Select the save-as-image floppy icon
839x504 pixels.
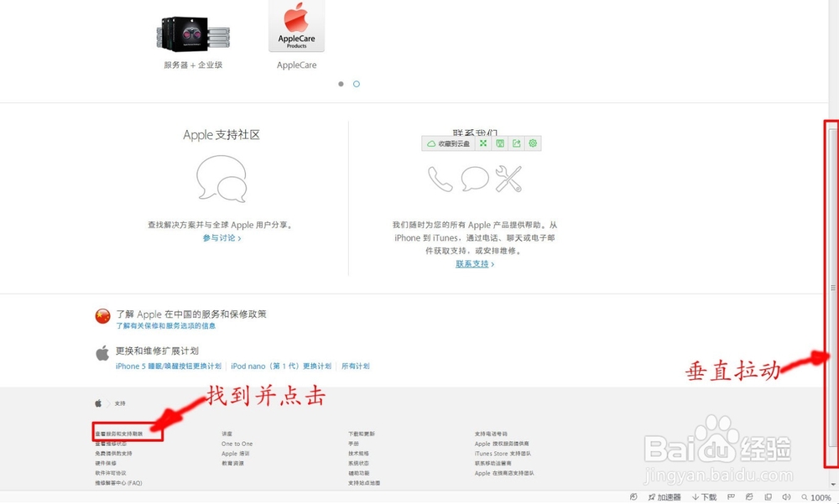point(501,143)
